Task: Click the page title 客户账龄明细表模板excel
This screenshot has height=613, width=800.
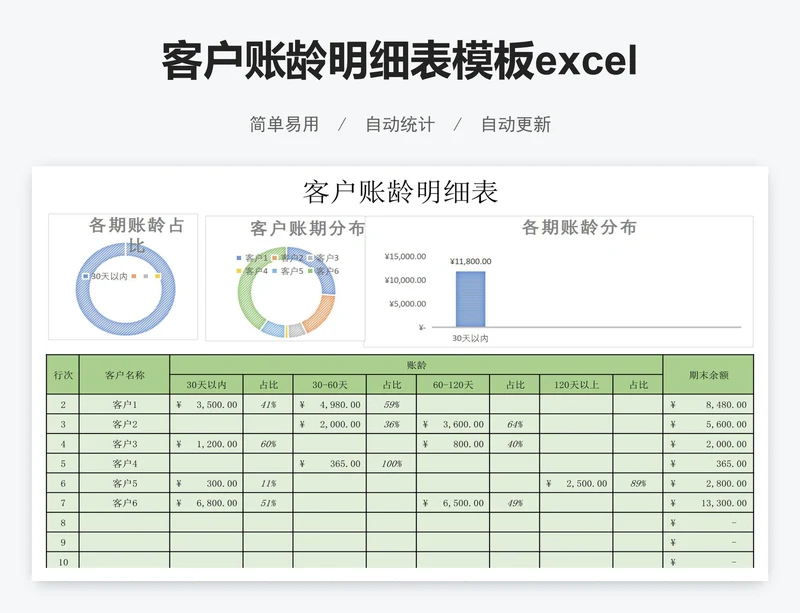Action: tap(399, 61)
